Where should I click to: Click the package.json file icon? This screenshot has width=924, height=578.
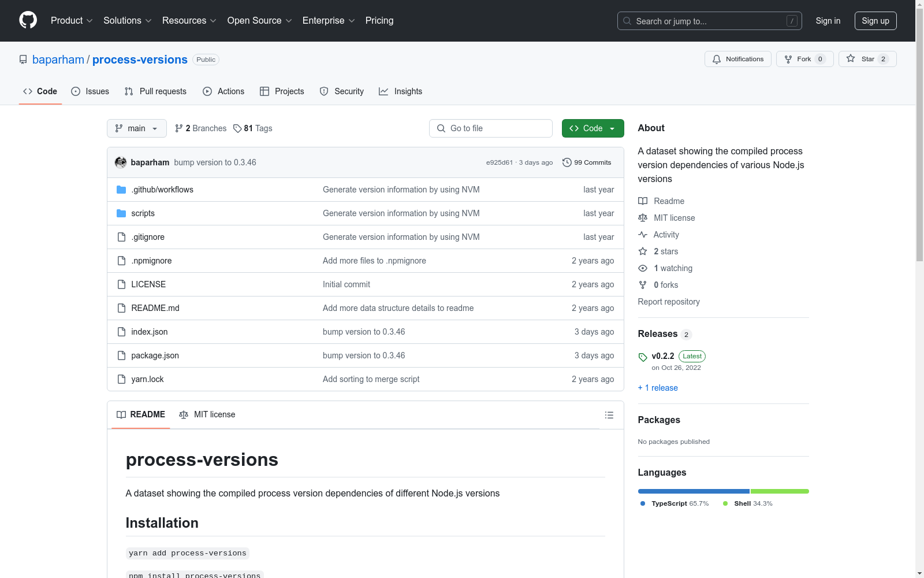(121, 355)
